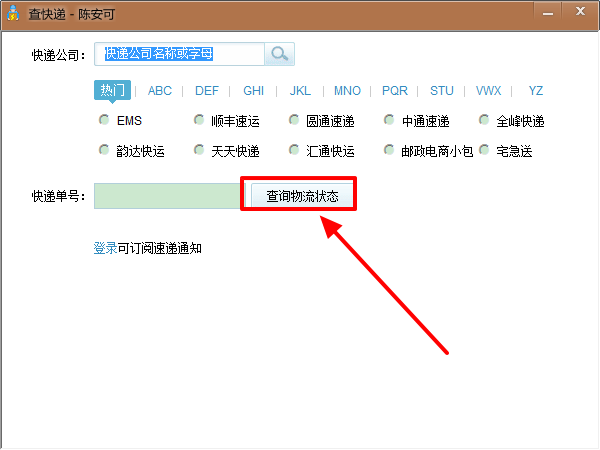Select the 宅急送 radio option
Image resolution: width=600 pixels, height=450 pixels.
tap(484, 150)
